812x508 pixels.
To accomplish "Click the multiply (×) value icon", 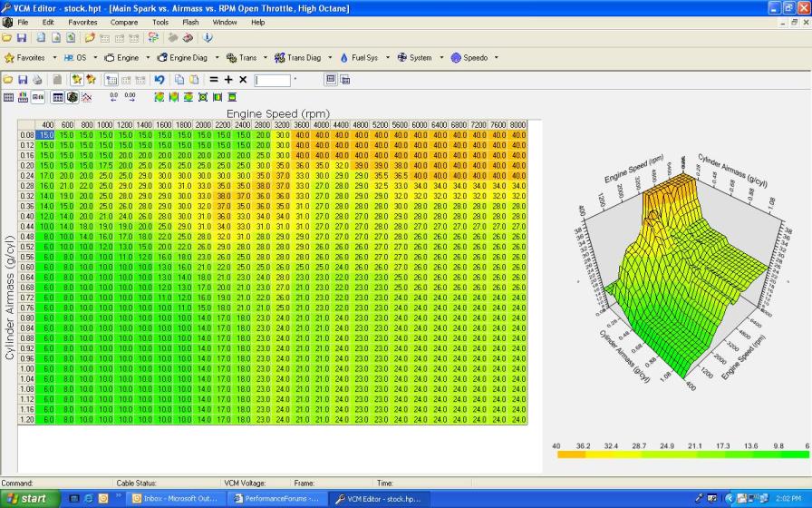I will click(x=243, y=80).
